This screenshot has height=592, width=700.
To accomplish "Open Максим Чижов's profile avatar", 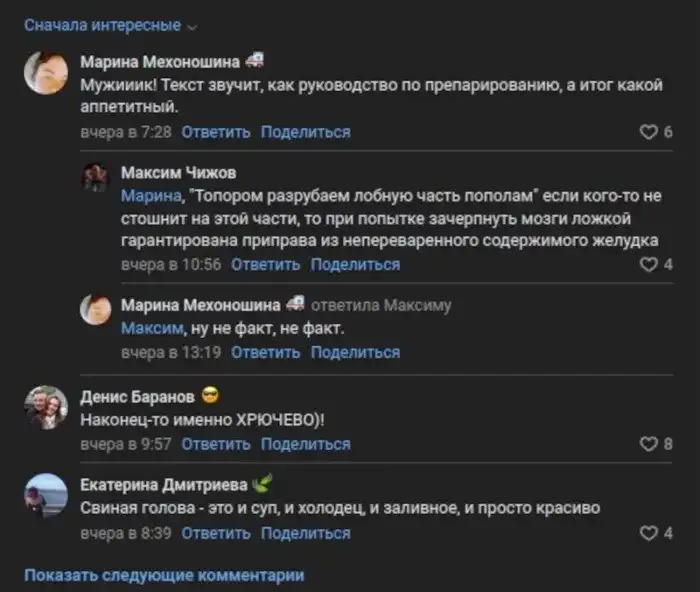I will (95, 178).
